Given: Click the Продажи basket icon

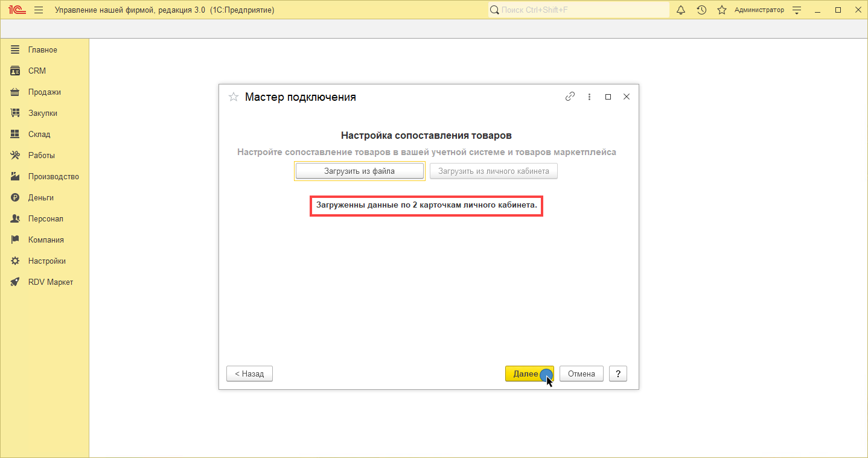Looking at the screenshot, I should 15,92.
